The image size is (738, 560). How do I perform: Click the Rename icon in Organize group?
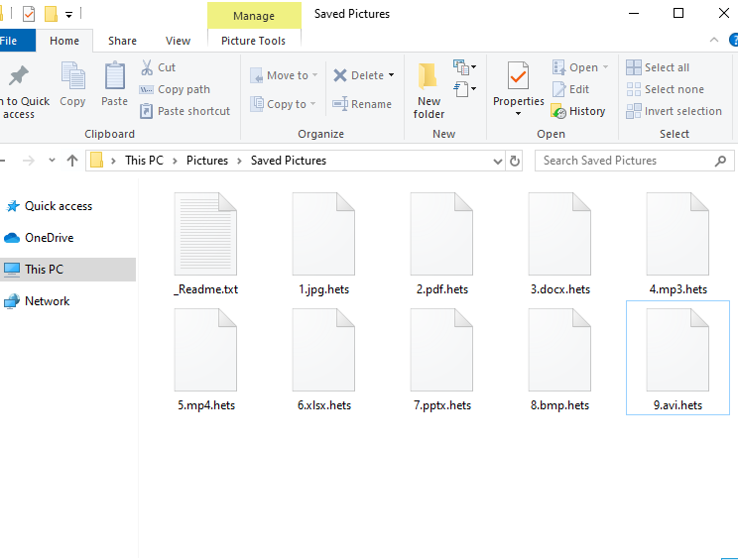pos(340,104)
